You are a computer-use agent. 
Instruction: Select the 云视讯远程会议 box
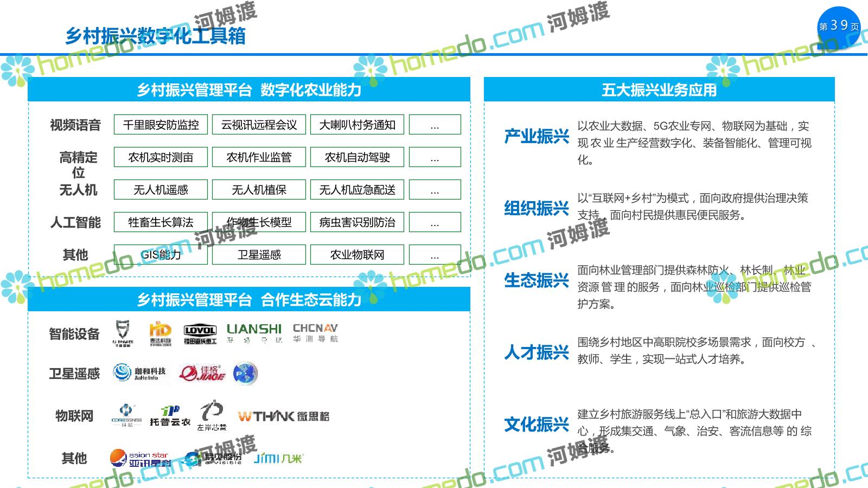[x=259, y=125]
